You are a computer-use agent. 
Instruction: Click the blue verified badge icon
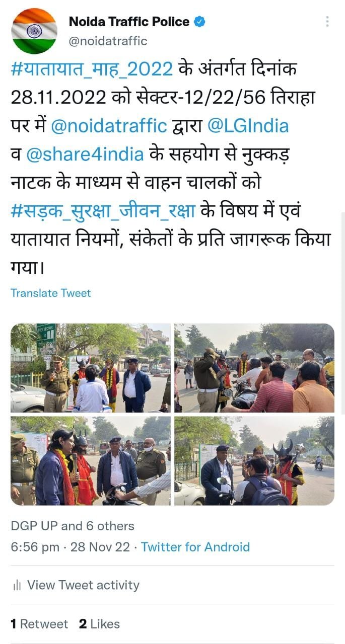click(x=200, y=22)
